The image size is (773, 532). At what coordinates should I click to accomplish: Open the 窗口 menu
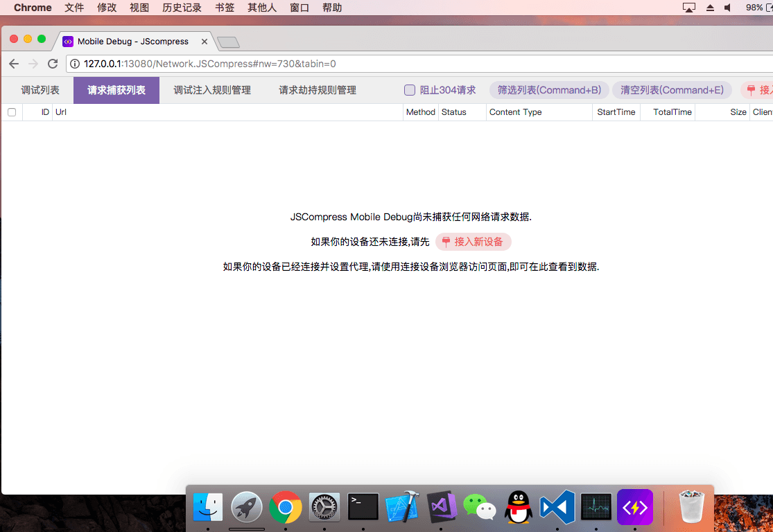click(299, 8)
